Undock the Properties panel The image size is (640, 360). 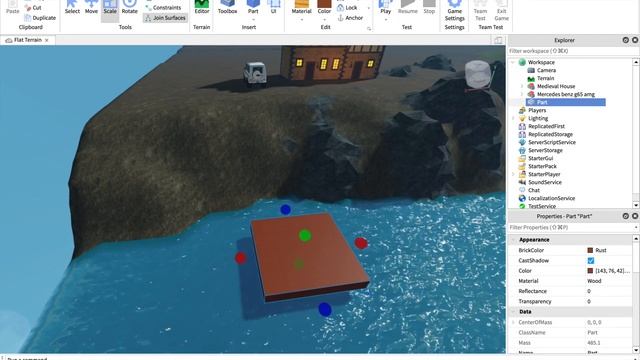pyautogui.click(x=625, y=216)
